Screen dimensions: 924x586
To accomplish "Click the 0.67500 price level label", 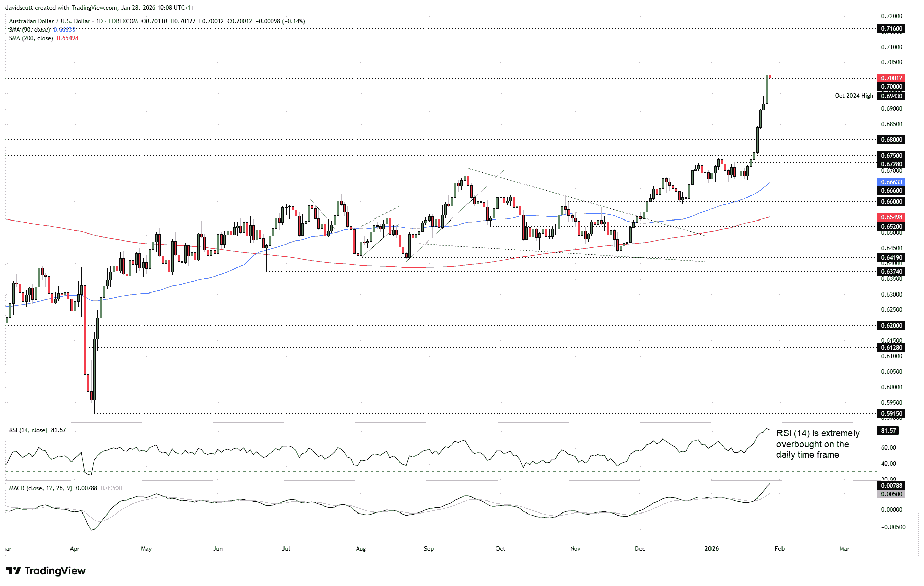I will pos(891,156).
